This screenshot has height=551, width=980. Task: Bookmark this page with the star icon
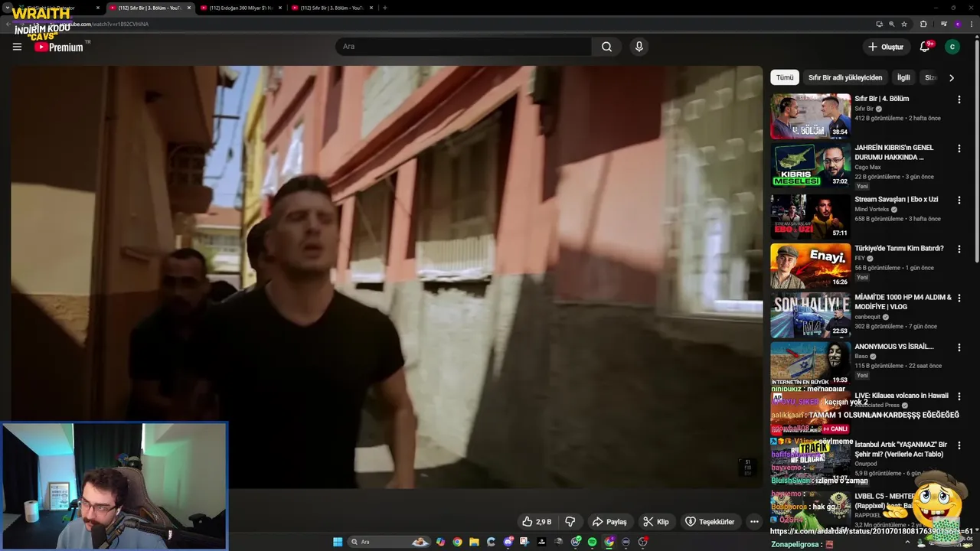[x=904, y=24]
